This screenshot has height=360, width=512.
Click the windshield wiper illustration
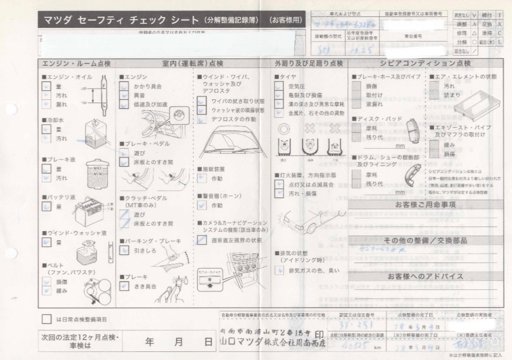[x=232, y=142]
